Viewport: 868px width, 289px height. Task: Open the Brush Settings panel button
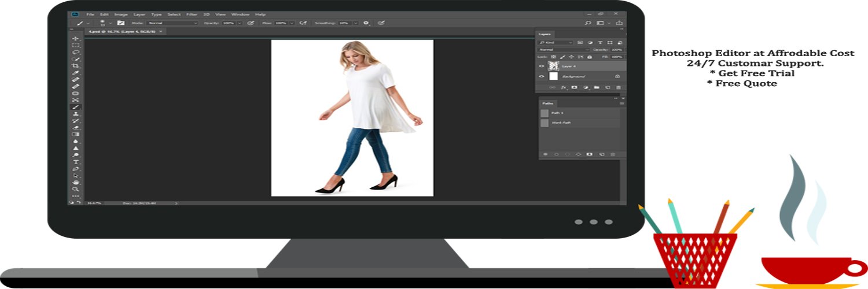[x=121, y=23]
